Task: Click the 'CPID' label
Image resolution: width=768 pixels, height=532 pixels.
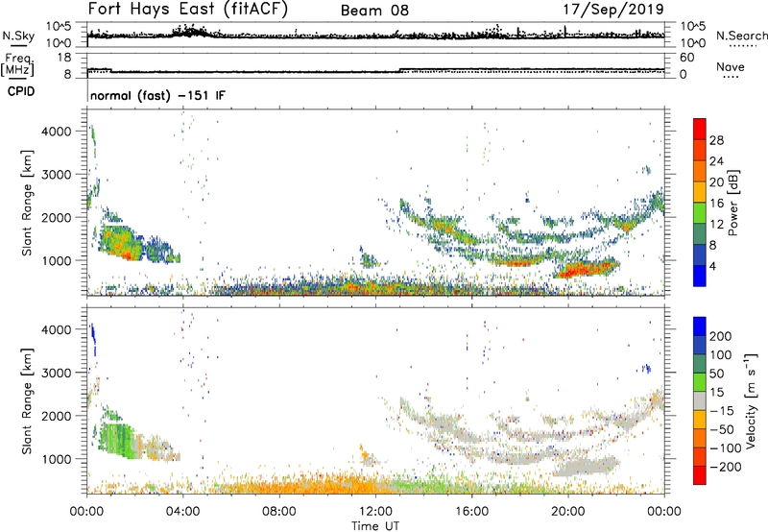Action: click(x=21, y=91)
